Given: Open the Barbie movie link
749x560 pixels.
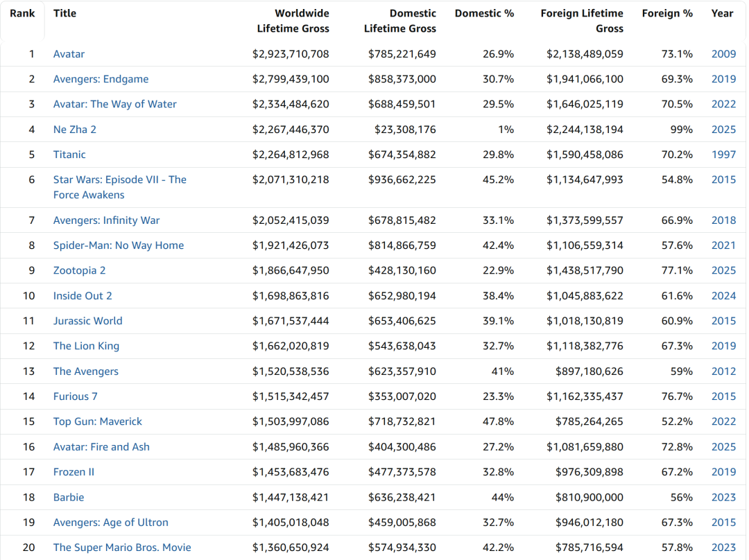Looking at the screenshot, I should tap(69, 497).
